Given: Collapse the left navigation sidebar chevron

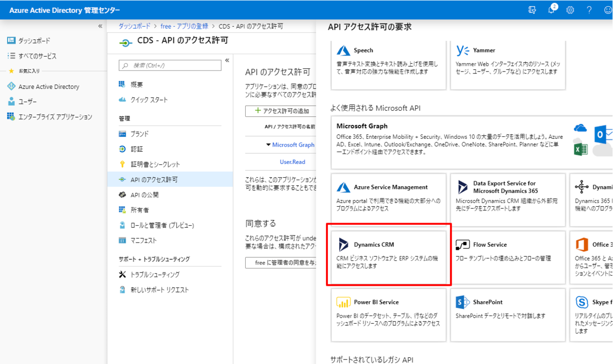Looking at the screenshot, I should 100,26.
